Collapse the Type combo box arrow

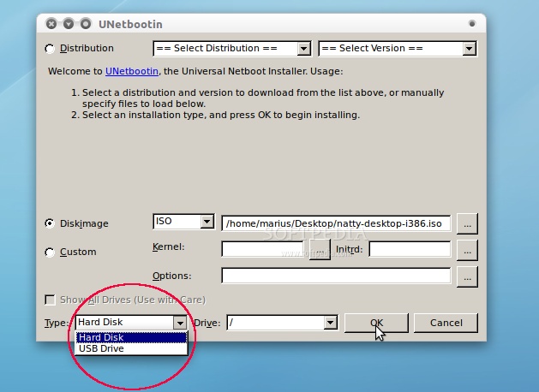coord(180,323)
